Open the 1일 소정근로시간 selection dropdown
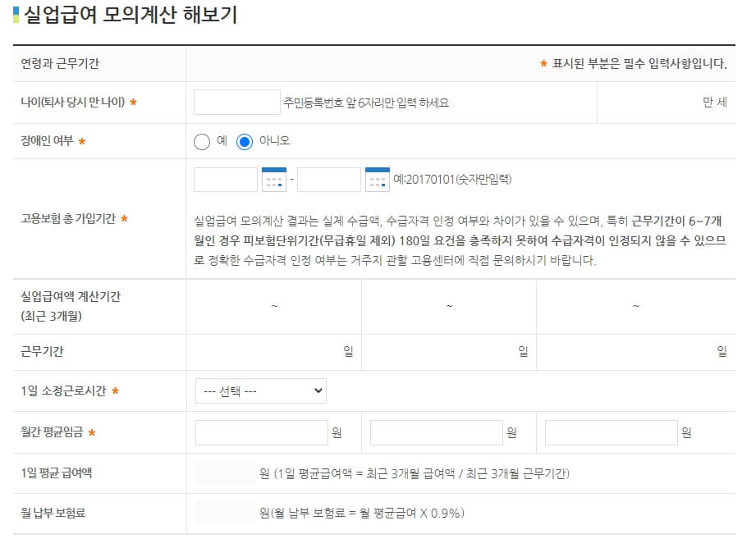The width and height of the screenshot is (756, 548). click(259, 390)
